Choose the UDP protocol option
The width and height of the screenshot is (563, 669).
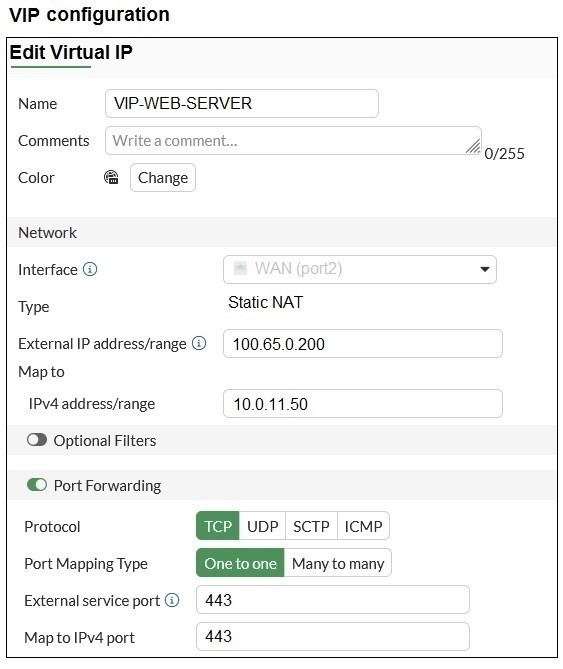pyautogui.click(x=262, y=526)
